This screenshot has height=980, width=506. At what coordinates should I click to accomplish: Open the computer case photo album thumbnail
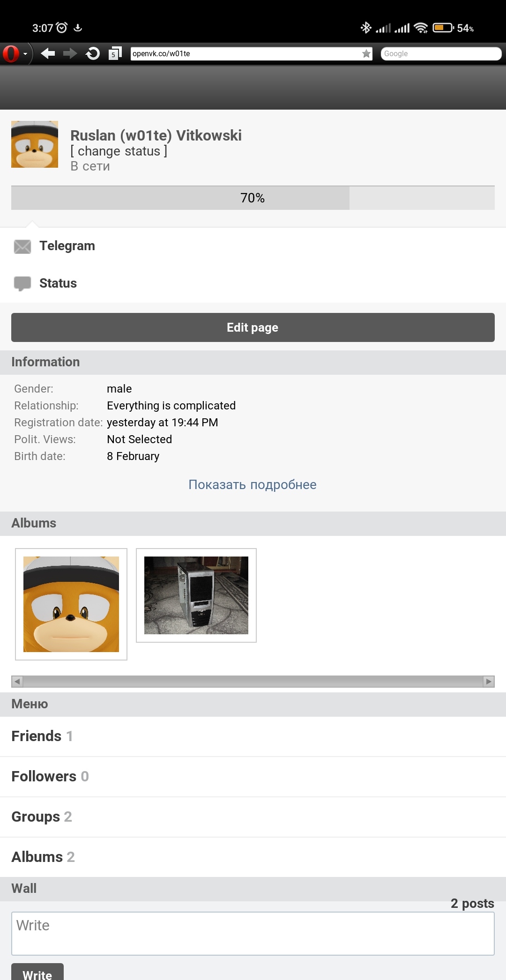[x=196, y=595]
